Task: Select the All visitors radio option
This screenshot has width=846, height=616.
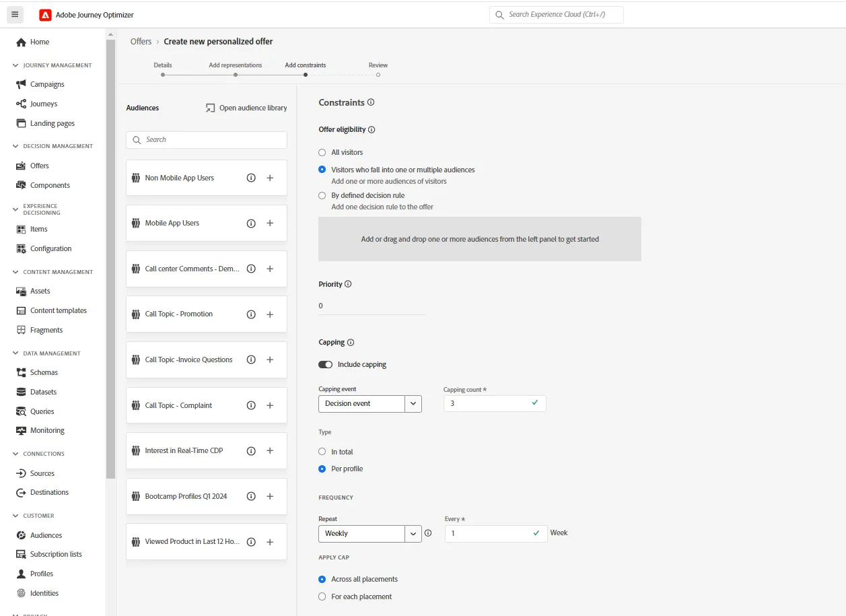Action: pyautogui.click(x=322, y=153)
